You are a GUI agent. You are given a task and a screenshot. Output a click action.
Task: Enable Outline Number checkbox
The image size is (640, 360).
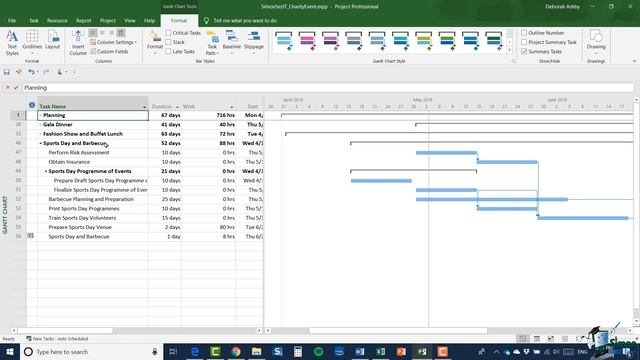click(x=524, y=33)
